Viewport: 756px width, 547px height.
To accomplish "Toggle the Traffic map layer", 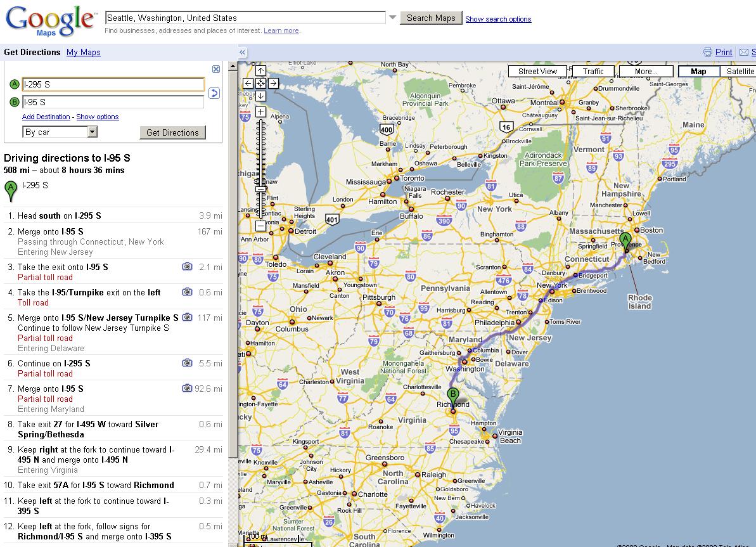I will coord(593,72).
